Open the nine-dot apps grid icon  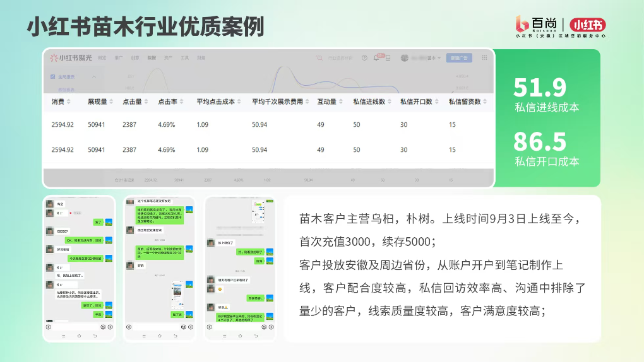485,58
